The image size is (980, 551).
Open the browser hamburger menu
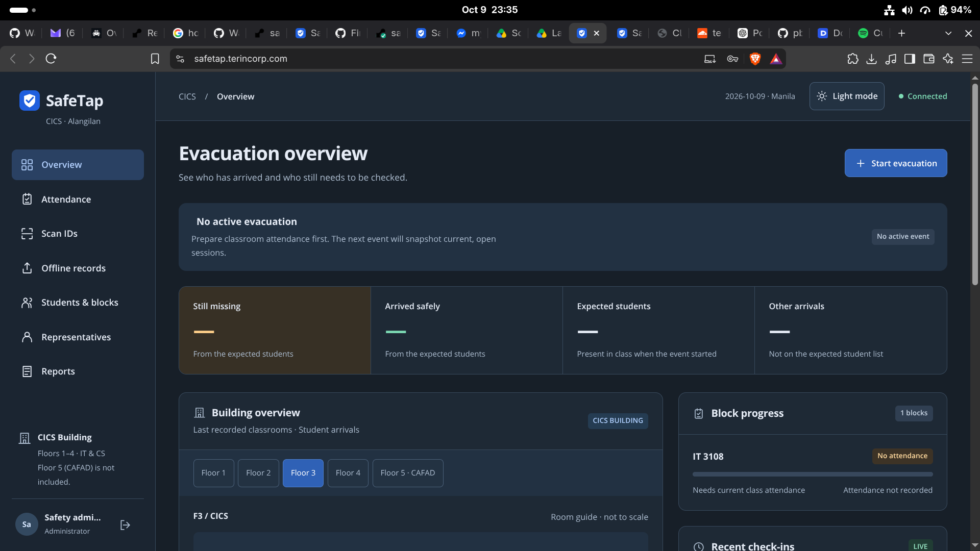pyautogui.click(x=967, y=59)
